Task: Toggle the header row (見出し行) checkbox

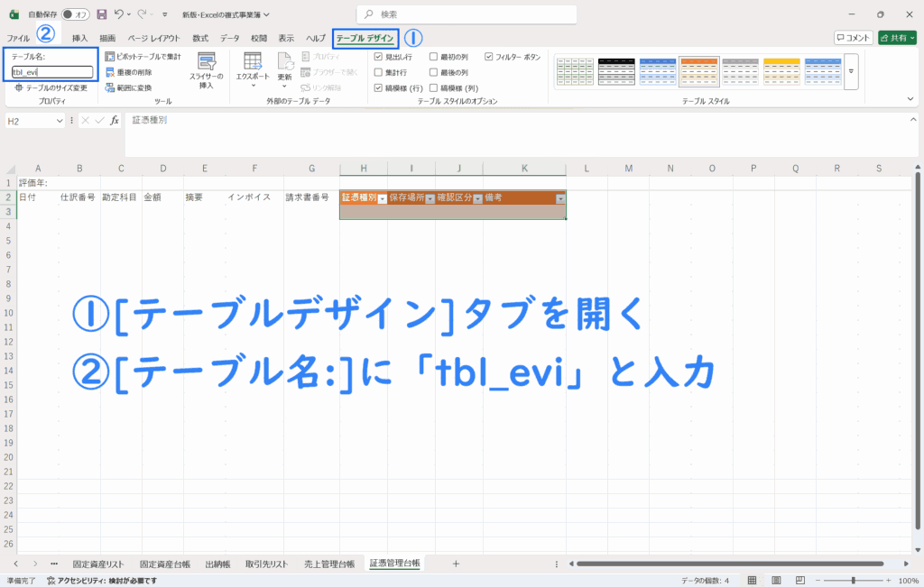Action: click(x=379, y=57)
